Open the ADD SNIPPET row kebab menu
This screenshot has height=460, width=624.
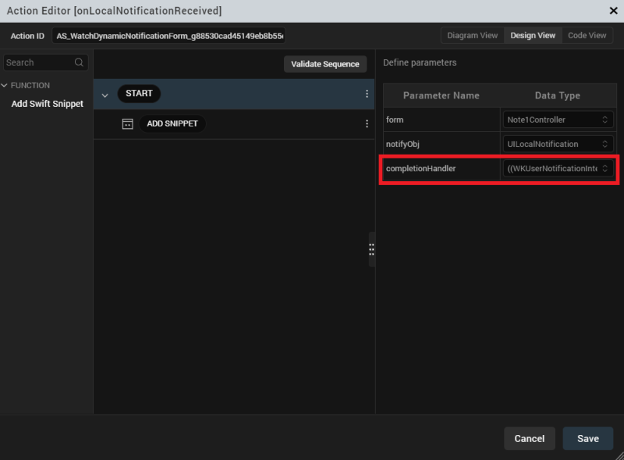point(367,124)
